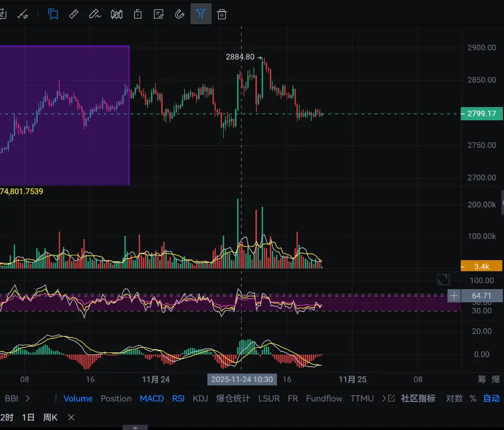Image resolution: width=504 pixels, height=430 pixels.
Task: Open the indicator pop-out edit icon
Action: coord(392,398)
